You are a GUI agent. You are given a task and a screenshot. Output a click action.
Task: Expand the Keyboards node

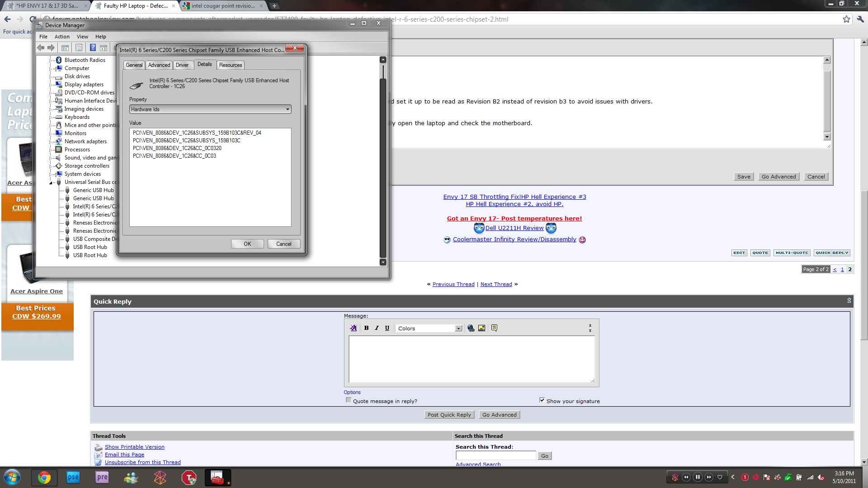51,117
